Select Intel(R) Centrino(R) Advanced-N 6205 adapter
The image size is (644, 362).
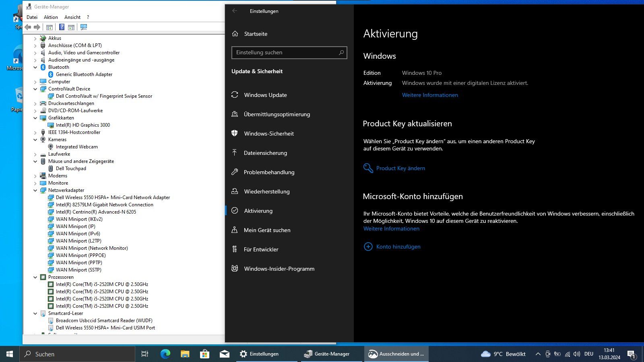(x=96, y=212)
